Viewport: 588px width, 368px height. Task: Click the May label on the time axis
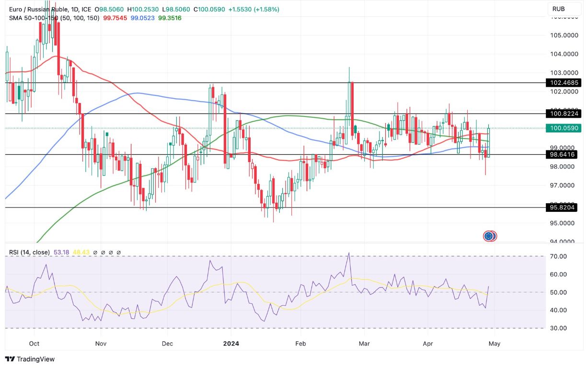pos(494,344)
